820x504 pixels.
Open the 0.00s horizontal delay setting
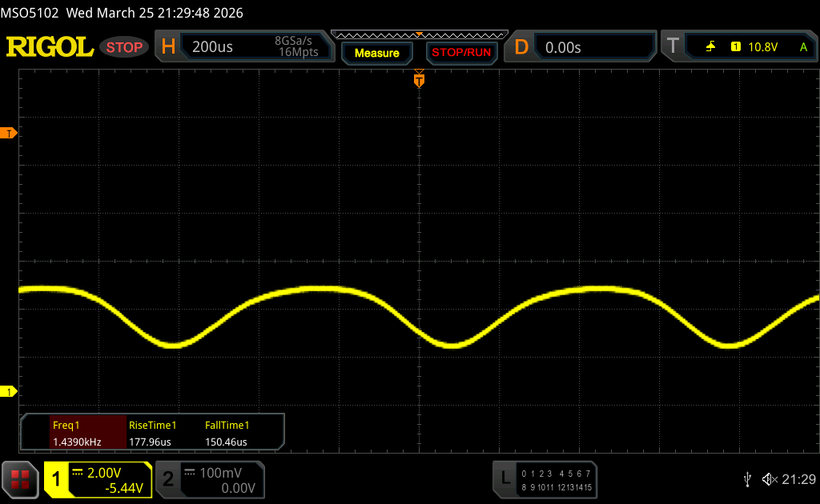563,47
